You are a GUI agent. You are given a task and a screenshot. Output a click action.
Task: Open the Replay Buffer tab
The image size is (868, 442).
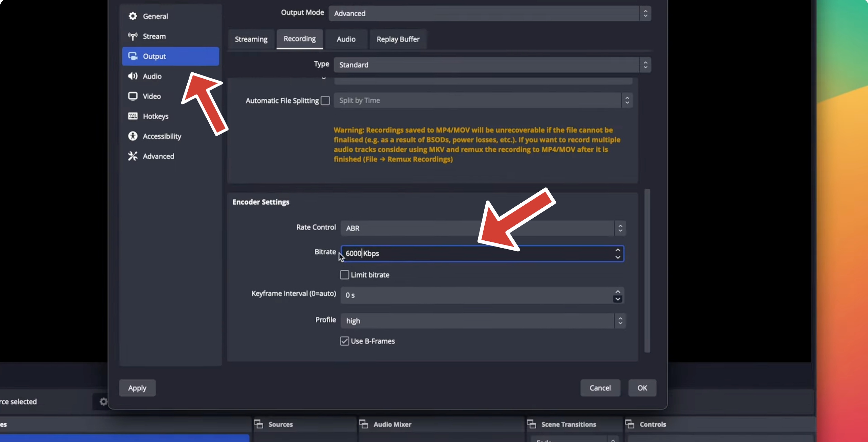pos(398,39)
